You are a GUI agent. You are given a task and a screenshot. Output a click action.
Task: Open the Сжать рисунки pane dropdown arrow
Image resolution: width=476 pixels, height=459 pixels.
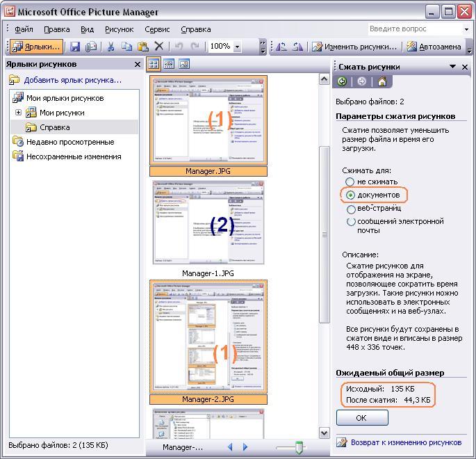click(x=452, y=67)
